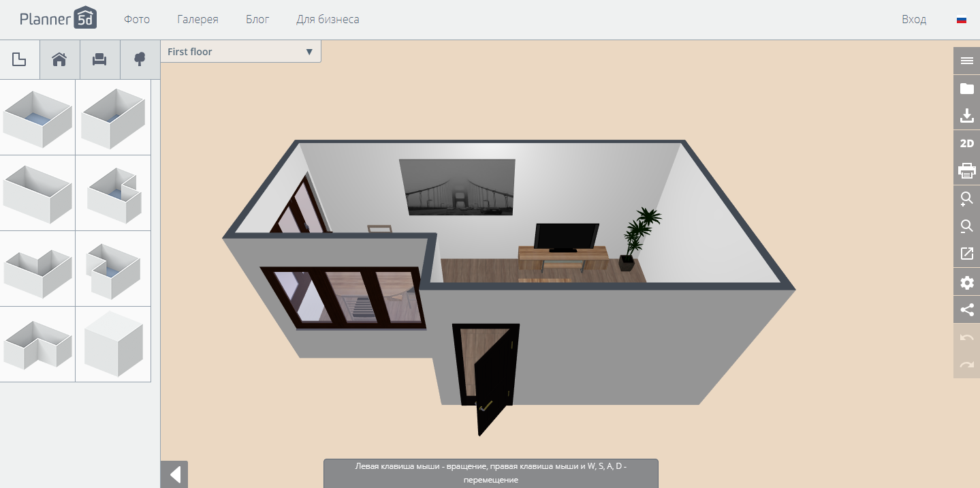Collapse the left catalog panel arrow
The height and width of the screenshot is (488, 980).
click(x=174, y=474)
